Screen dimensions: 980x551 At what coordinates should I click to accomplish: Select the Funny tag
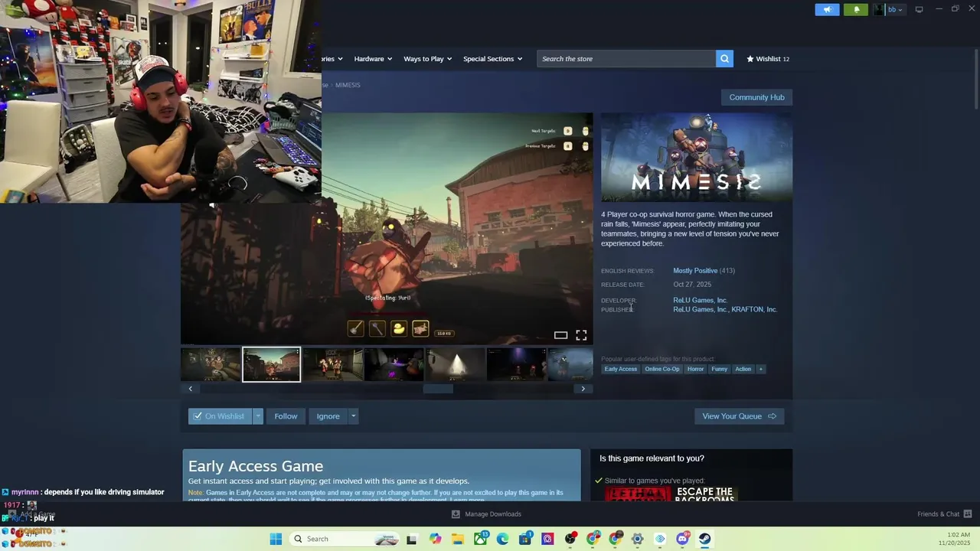[719, 369]
